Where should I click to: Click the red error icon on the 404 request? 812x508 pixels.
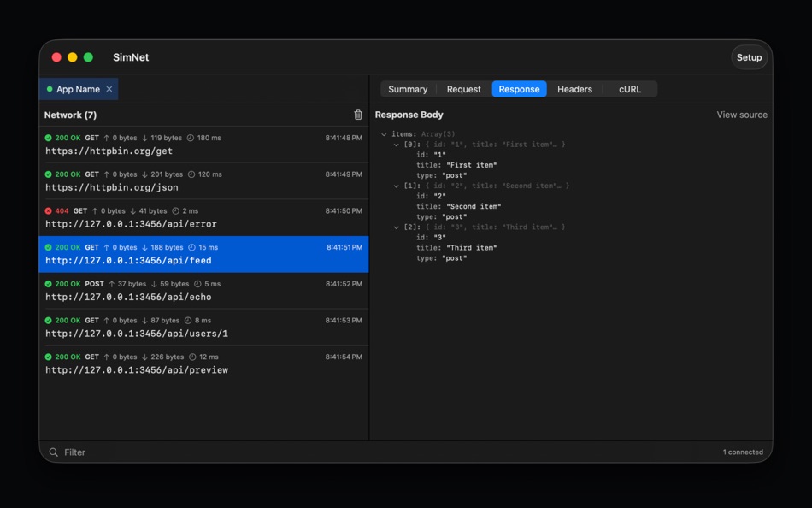click(x=49, y=210)
